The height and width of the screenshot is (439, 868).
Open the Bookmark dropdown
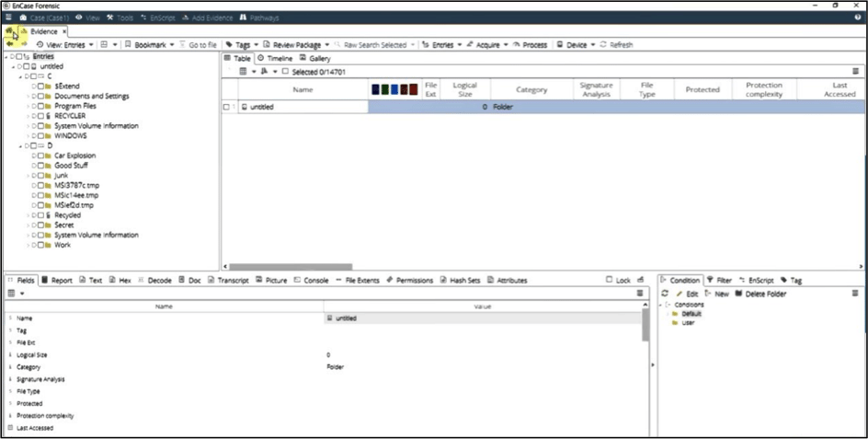150,44
